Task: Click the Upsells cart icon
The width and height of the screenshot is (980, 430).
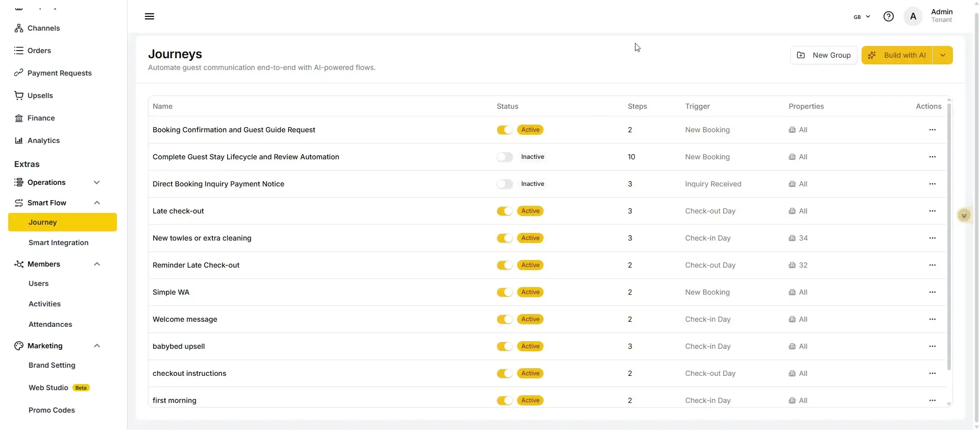Action: coord(19,95)
